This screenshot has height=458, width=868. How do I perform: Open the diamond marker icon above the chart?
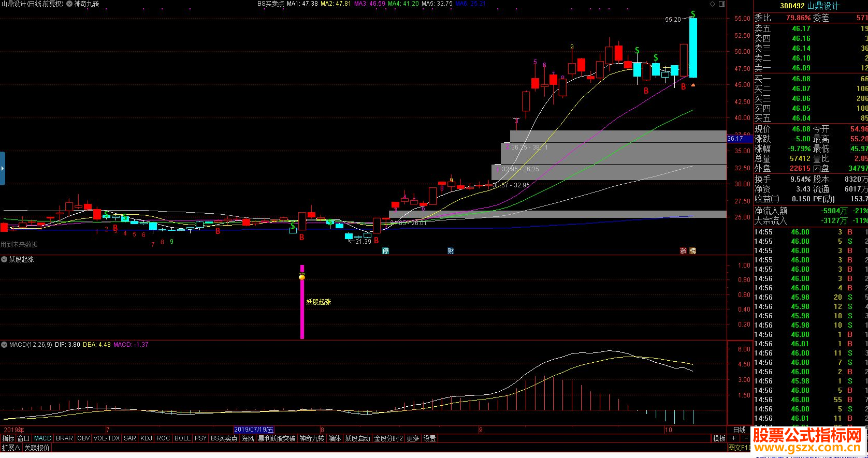pos(712,4)
